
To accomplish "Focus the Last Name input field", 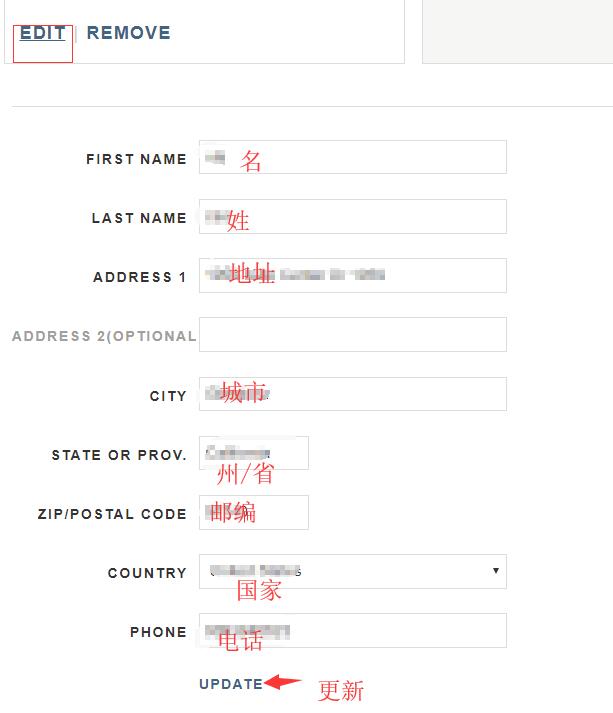I will click(352, 216).
